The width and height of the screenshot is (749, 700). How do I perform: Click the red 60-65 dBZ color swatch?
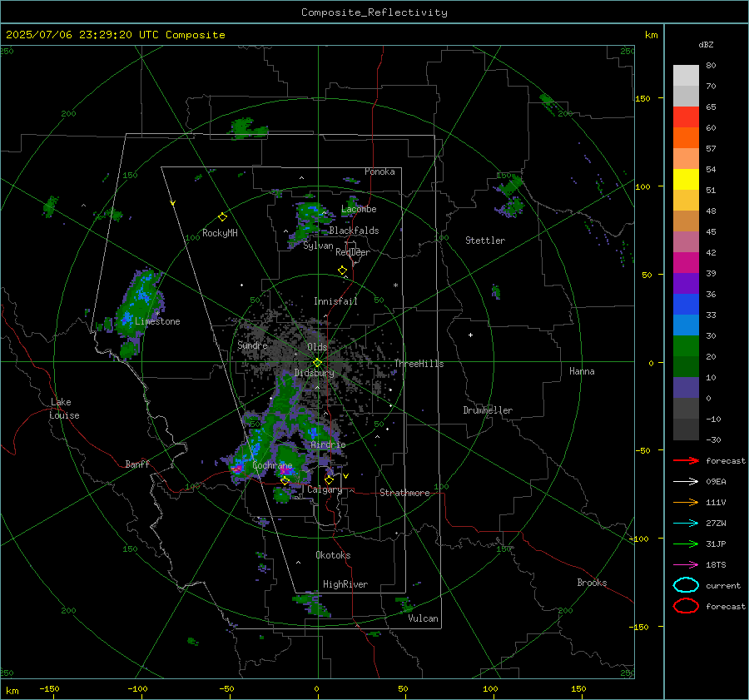click(x=686, y=117)
